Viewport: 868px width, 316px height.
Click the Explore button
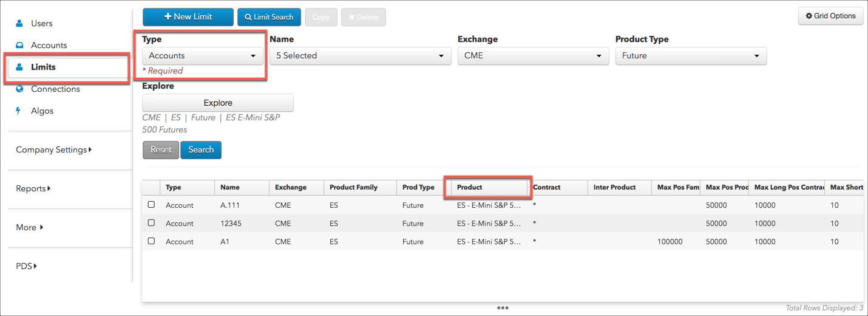pyautogui.click(x=218, y=103)
